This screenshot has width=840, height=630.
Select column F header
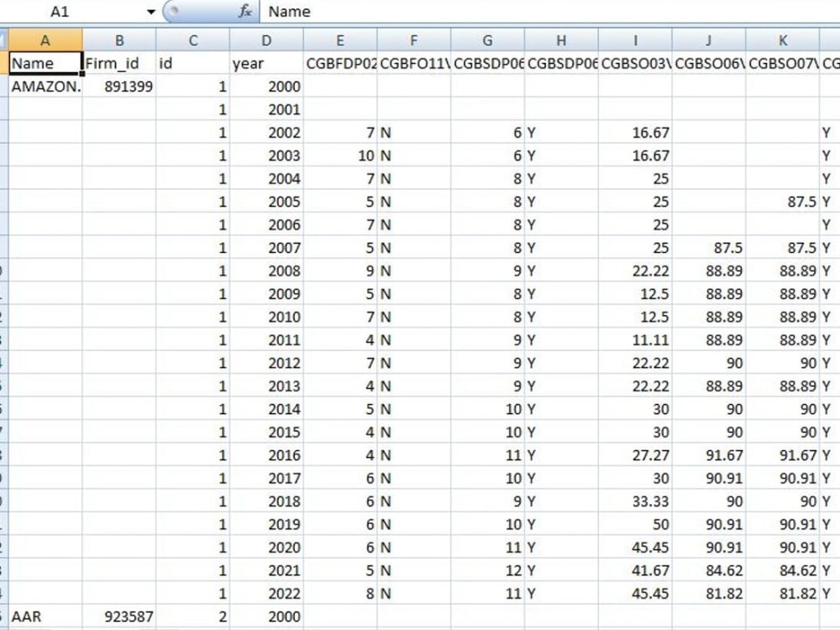[414, 40]
